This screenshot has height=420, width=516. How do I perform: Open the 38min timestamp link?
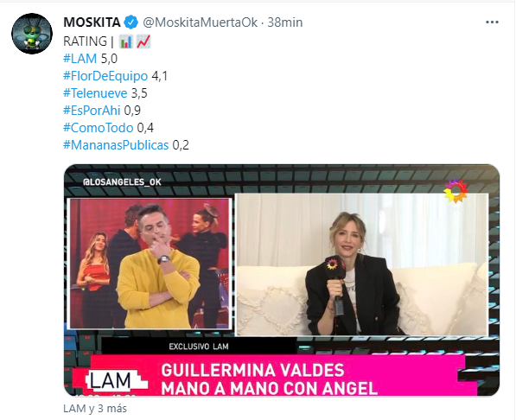tap(285, 22)
